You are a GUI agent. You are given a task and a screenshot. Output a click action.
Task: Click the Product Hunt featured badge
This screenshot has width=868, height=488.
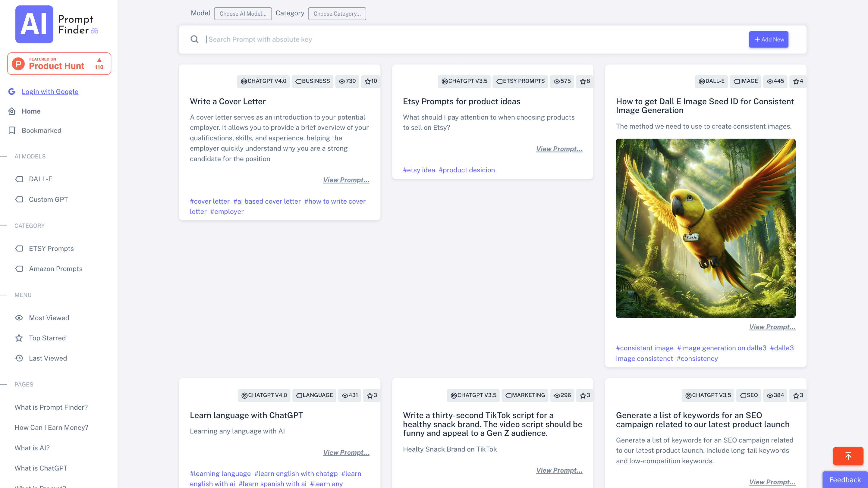click(59, 63)
